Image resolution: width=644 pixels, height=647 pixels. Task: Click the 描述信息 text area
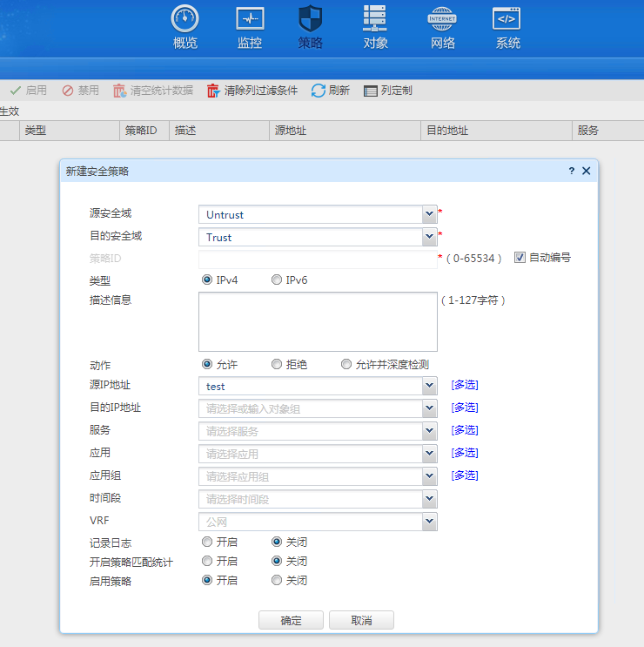pos(318,322)
